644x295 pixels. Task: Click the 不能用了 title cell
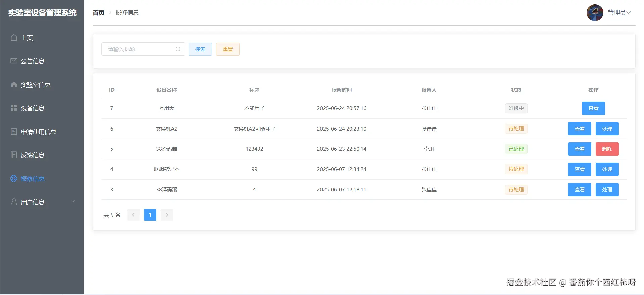254,108
